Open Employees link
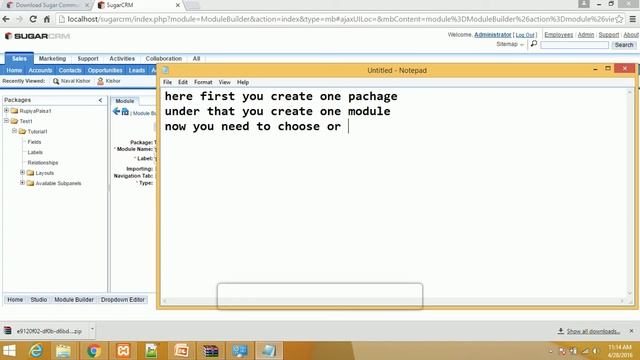This screenshot has width=640, height=360. coord(558,35)
